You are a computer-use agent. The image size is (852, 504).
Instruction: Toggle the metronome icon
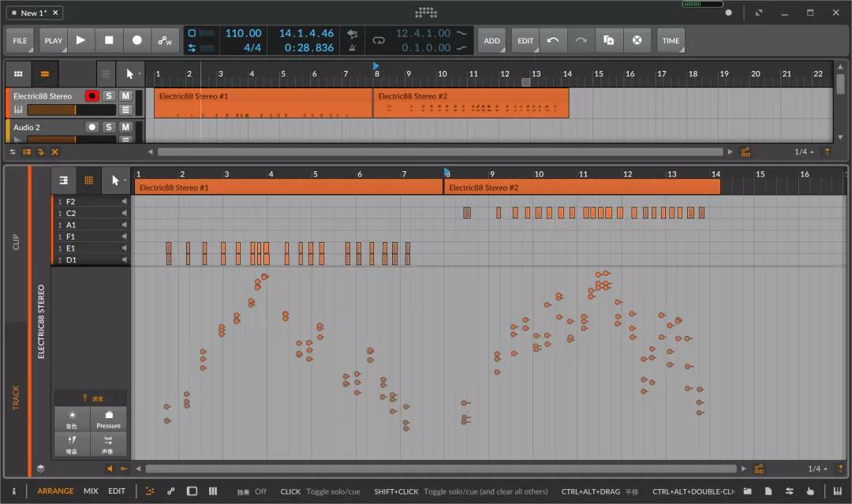[x=352, y=48]
